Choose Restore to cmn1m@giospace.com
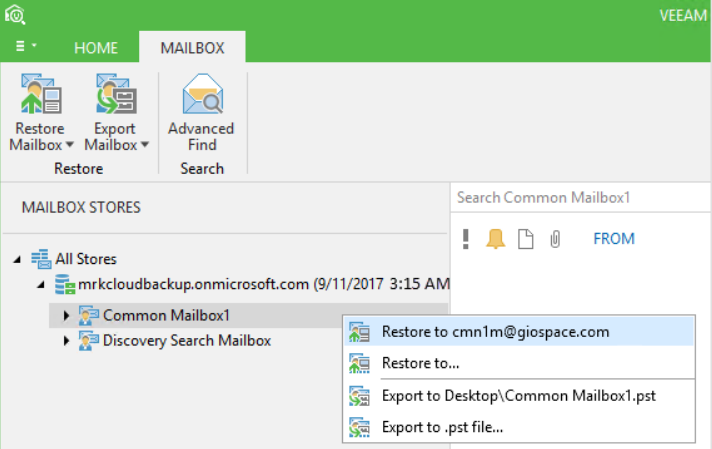Screen dimensions: 712x449 point(519,332)
